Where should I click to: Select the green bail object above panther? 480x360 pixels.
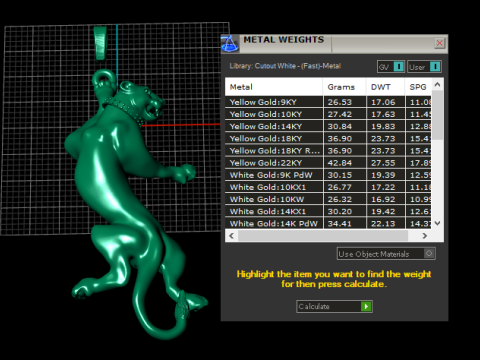pos(100,43)
